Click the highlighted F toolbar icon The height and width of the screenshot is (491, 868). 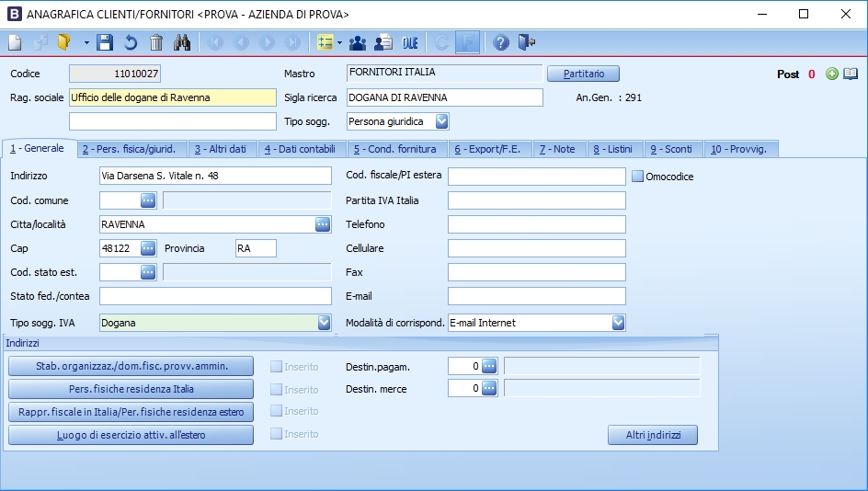(467, 42)
